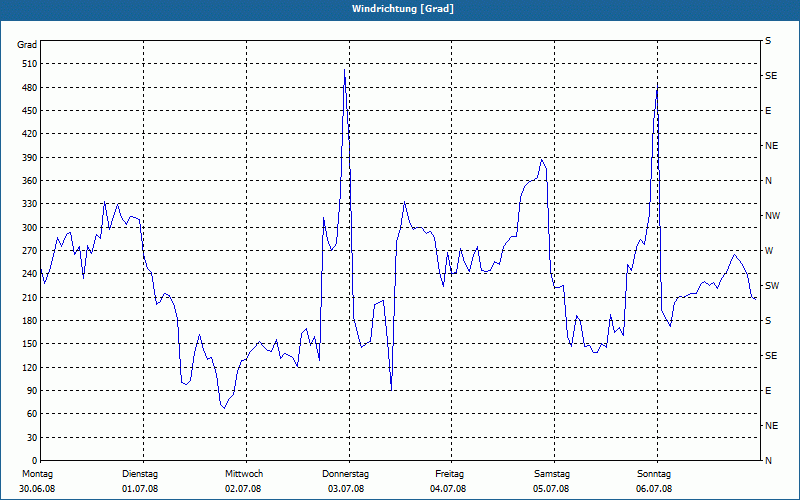Select the 510 y-axis value

[30, 64]
